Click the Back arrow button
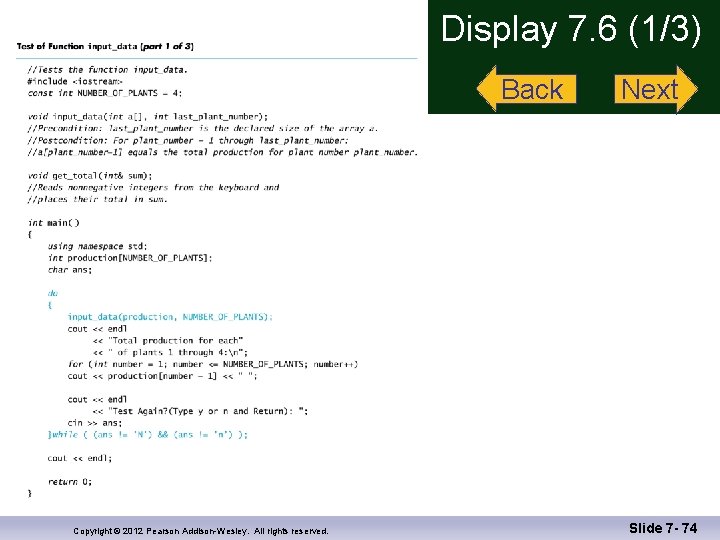Screen dimensions: 720x540 [527, 89]
